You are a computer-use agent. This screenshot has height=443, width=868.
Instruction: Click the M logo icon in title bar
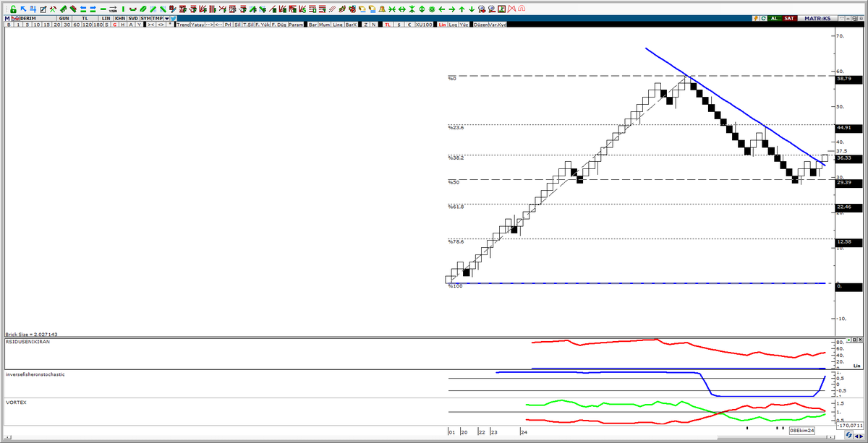click(6, 18)
